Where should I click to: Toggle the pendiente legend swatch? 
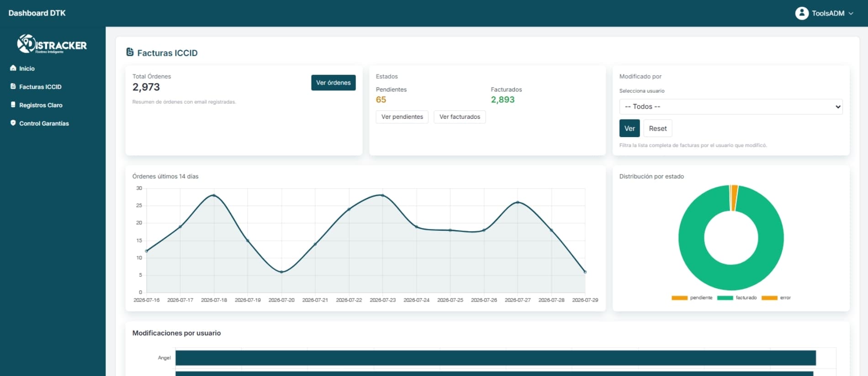click(679, 298)
